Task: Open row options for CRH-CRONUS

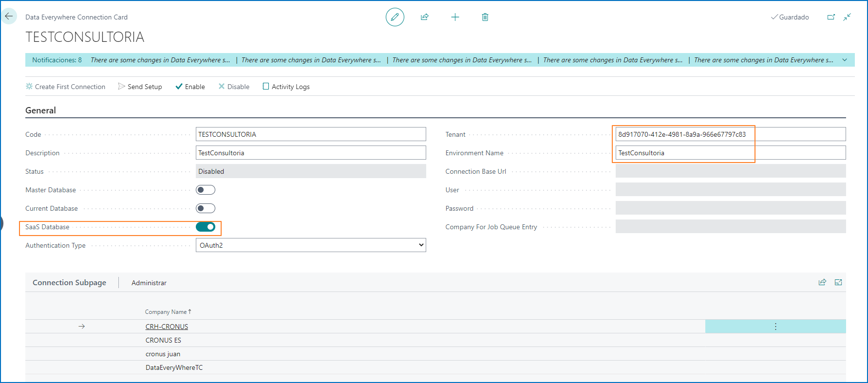Action: click(x=775, y=327)
